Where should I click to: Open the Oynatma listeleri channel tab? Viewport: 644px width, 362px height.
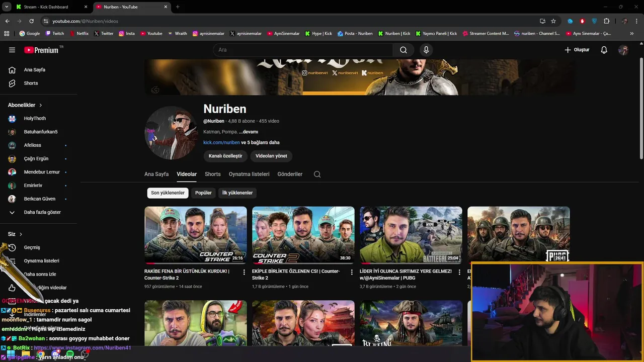pos(249,174)
